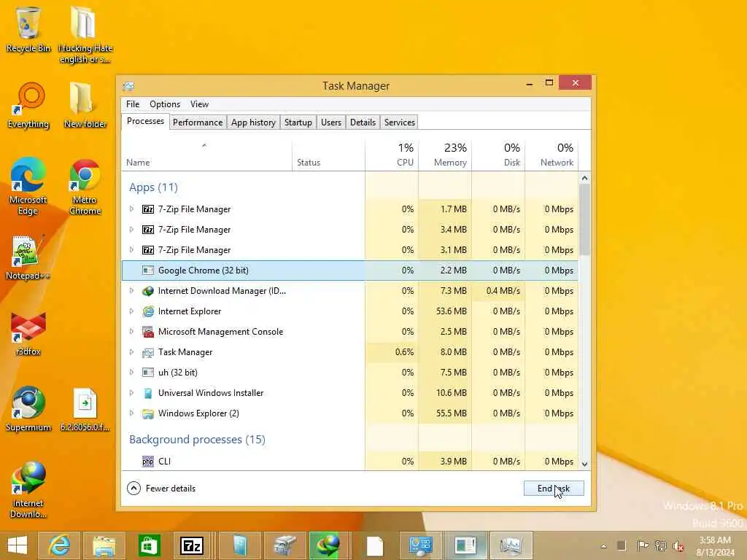747x560 pixels.
Task: Expand the Universal Windows Installer group
Action: point(131,393)
